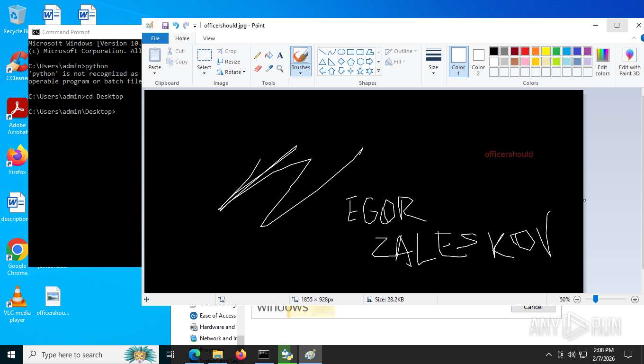Choose the Diamond shape
Screen dimensions: 644x364
[x=341, y=62]
